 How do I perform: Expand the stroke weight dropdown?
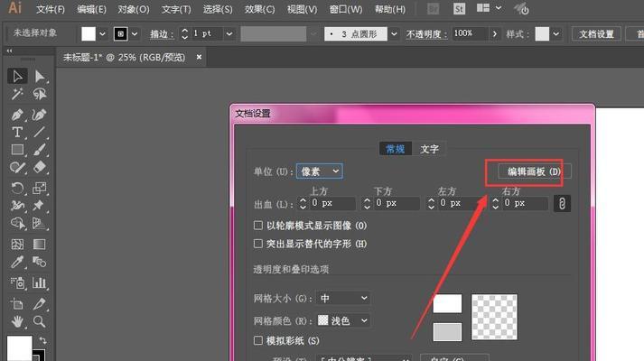tap(229, 33)
